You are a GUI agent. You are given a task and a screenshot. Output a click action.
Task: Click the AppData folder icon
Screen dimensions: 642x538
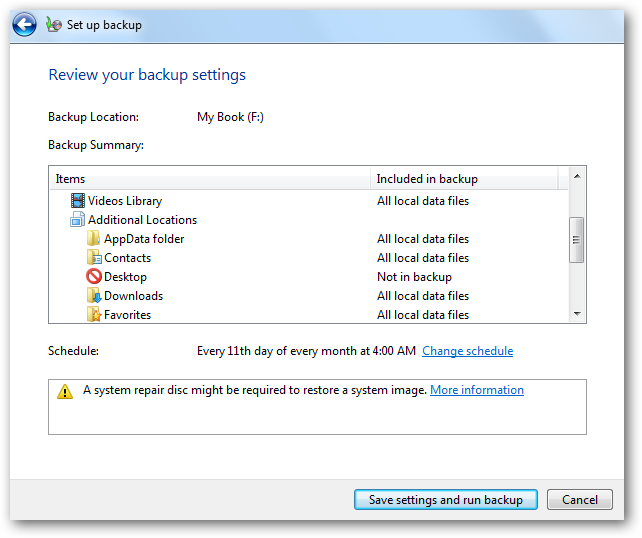(x=94, y=239)
